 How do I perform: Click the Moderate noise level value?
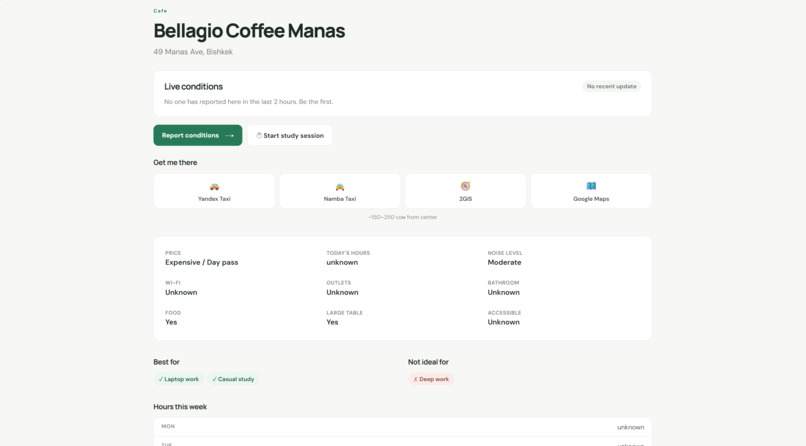tap(504, 263)
